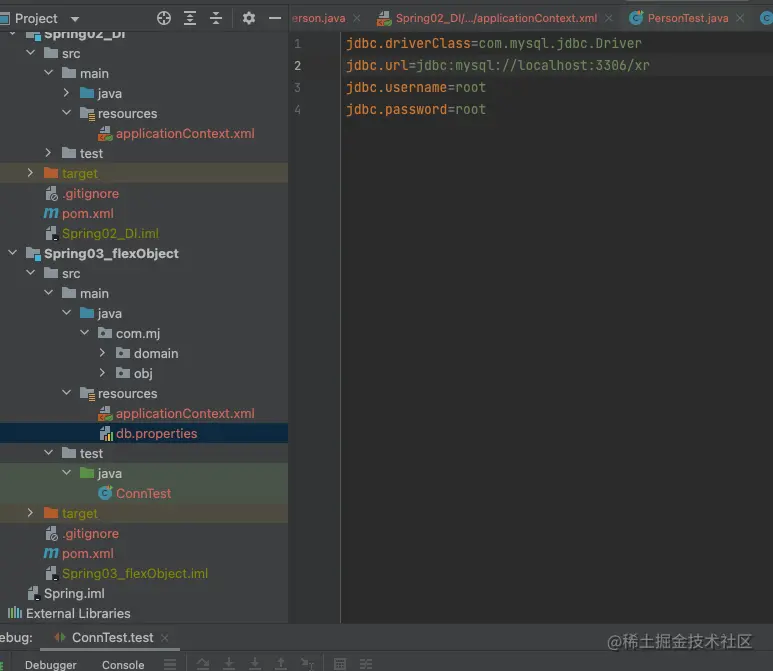This screenshot has width=773, height=671.
Task: Click the Maven icon beside Spring03_flexObject pom.xml
Action: coord(51,553)
